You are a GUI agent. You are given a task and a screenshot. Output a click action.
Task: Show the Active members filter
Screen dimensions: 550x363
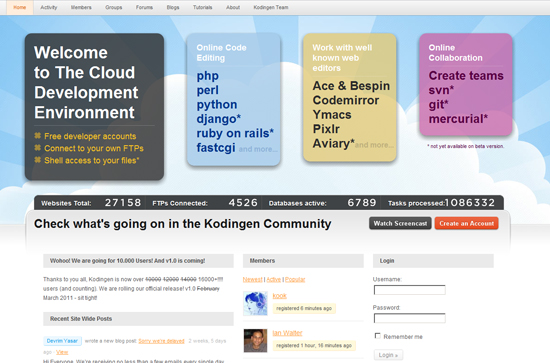click(x=274, y=280)
